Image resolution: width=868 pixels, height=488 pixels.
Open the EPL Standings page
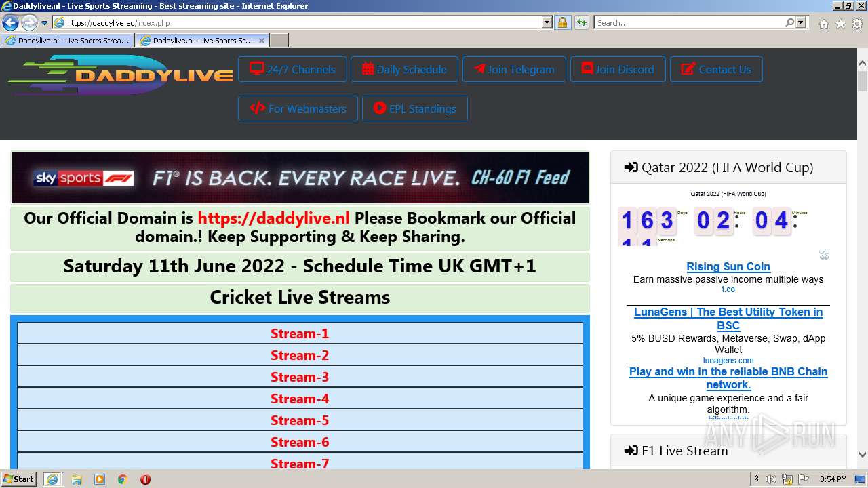tap(414, 108)
